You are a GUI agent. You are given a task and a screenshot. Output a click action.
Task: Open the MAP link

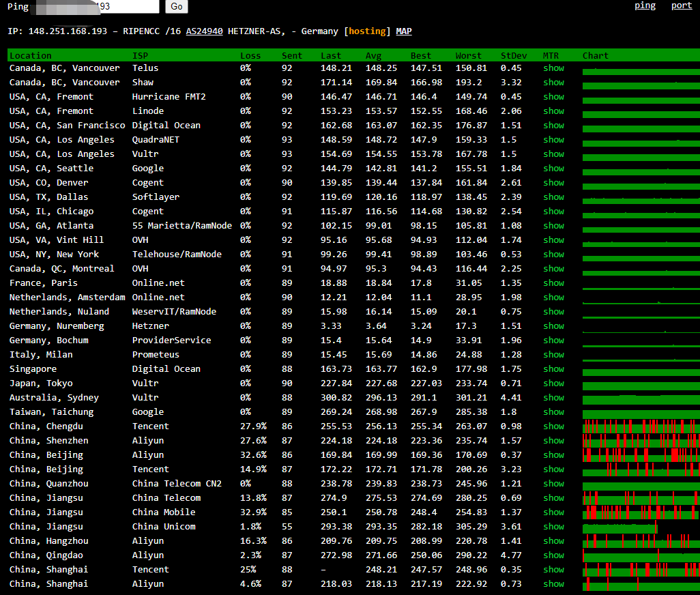404,31
